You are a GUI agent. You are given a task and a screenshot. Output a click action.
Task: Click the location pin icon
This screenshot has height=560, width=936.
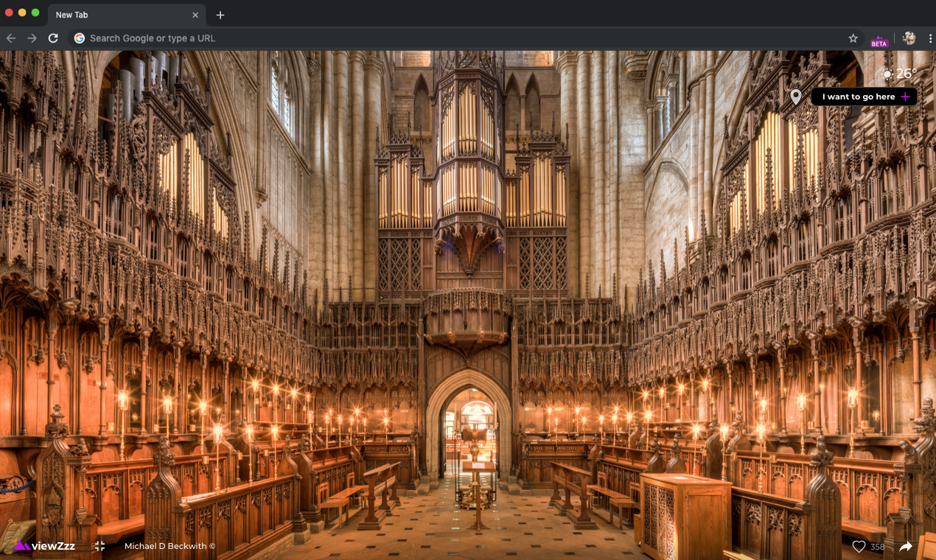(x=797, y=97)
